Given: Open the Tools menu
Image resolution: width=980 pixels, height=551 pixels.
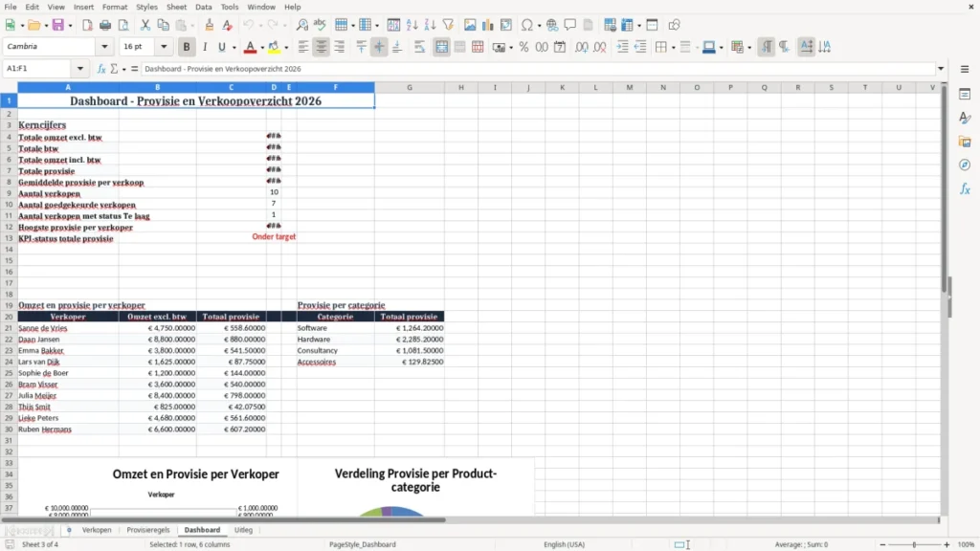Looking at the screenshot, I should tap(230, 7).
